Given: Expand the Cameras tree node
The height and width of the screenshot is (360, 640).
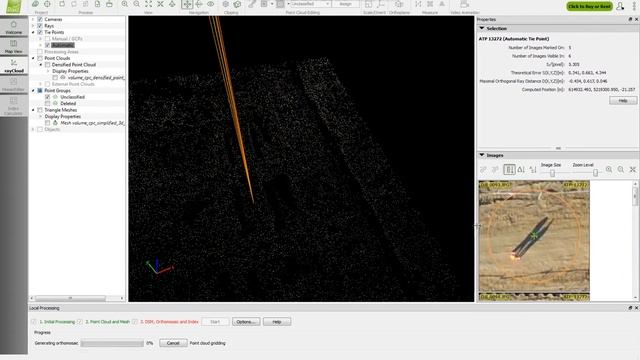Looking at the screenshot, I should click(x=33, y=19).
